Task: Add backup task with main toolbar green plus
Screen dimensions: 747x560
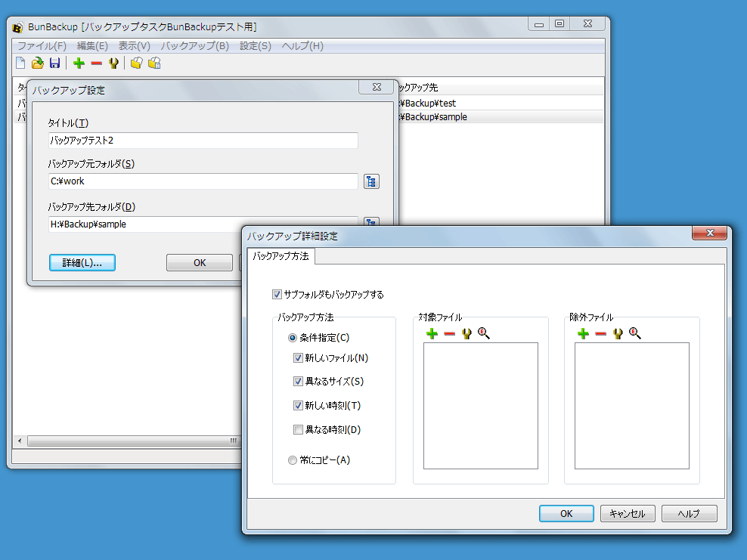Action: pyautogui.click(x=79, y=63)
